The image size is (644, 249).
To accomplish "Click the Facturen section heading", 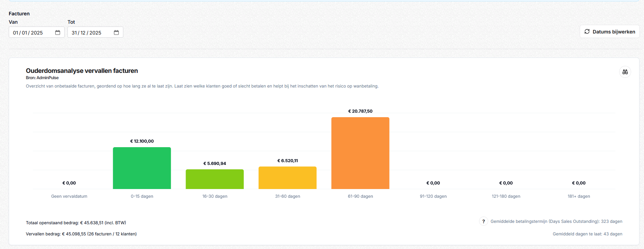I will click(19, 14).
